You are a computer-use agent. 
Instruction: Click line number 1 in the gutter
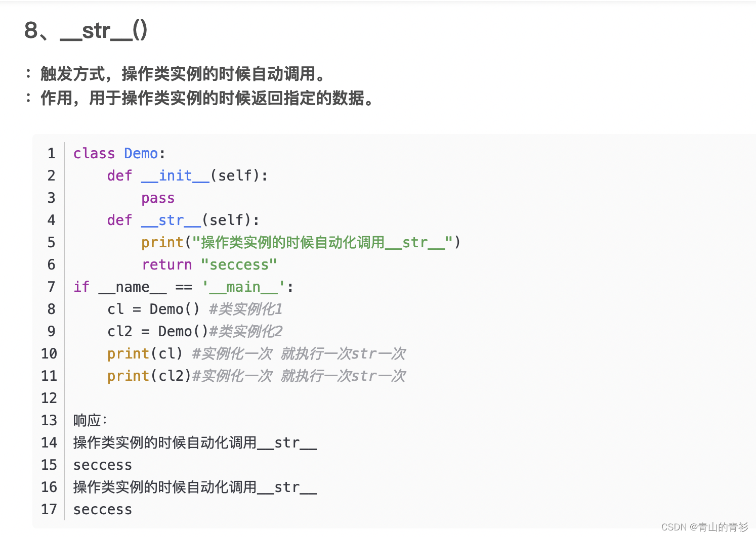pyautogui.click(x=52, y=153)
